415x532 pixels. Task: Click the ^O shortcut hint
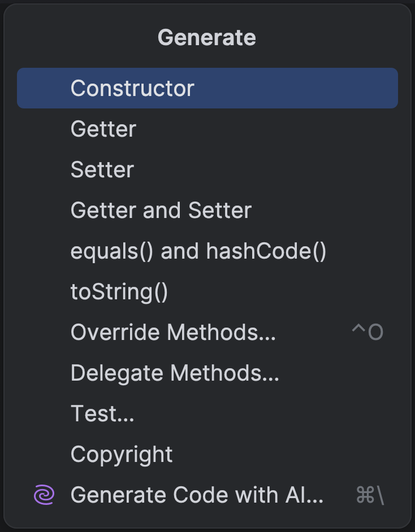tap(368, 332)
